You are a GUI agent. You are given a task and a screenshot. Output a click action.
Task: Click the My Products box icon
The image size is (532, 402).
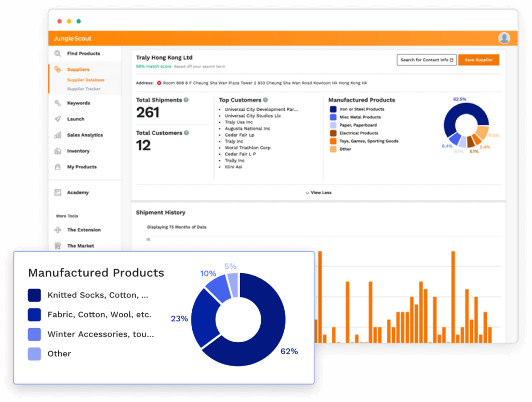tap(58, 167)
